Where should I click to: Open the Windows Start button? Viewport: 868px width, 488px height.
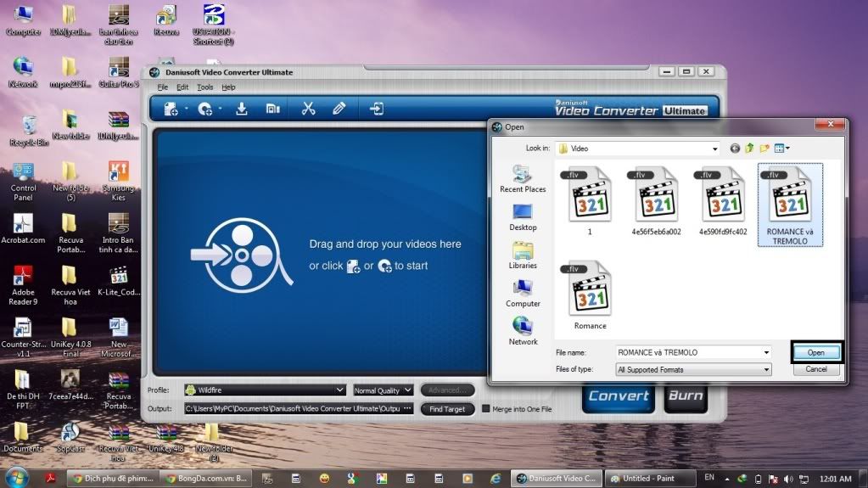(x=17, y=478)
